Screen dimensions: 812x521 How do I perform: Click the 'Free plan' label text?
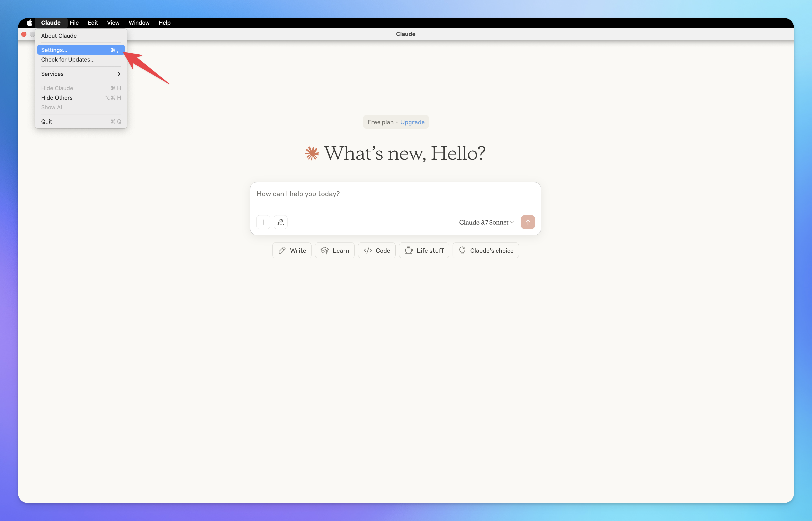pos(380,122)
